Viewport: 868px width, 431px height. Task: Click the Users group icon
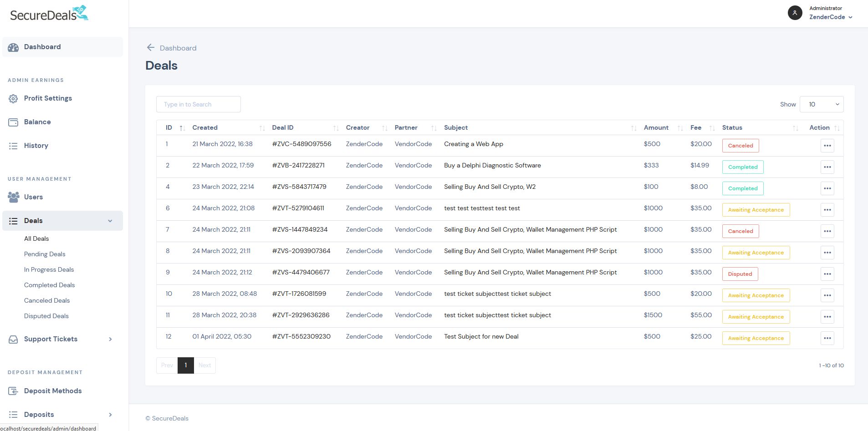[x=13, y=197]
